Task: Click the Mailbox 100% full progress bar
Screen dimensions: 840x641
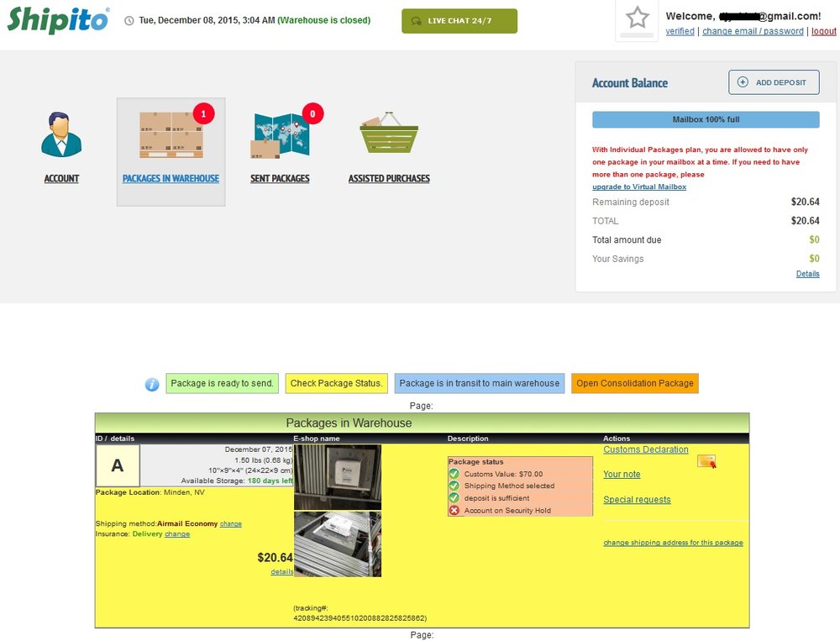Action: click(x=706, y=119)
